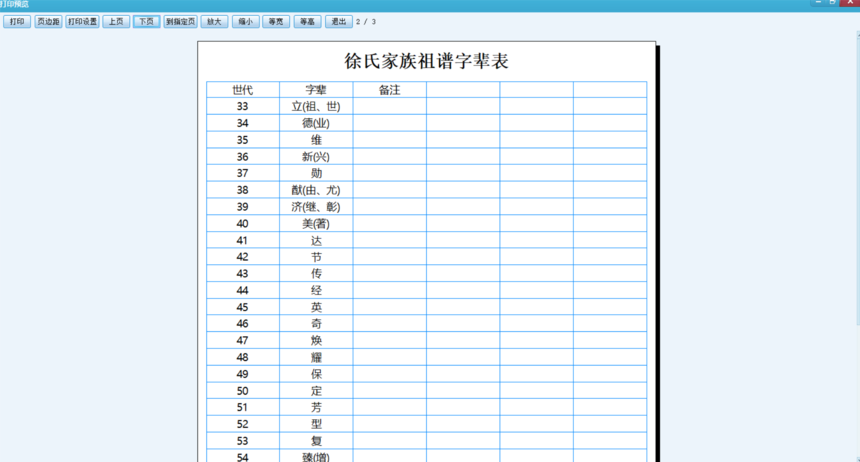Click cell with character 勋
860x462 pixels.
coord(316,173)
